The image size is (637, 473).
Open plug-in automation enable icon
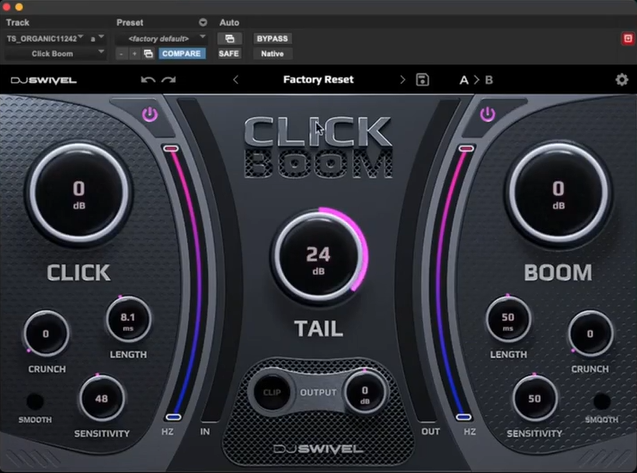click(230, 39)
